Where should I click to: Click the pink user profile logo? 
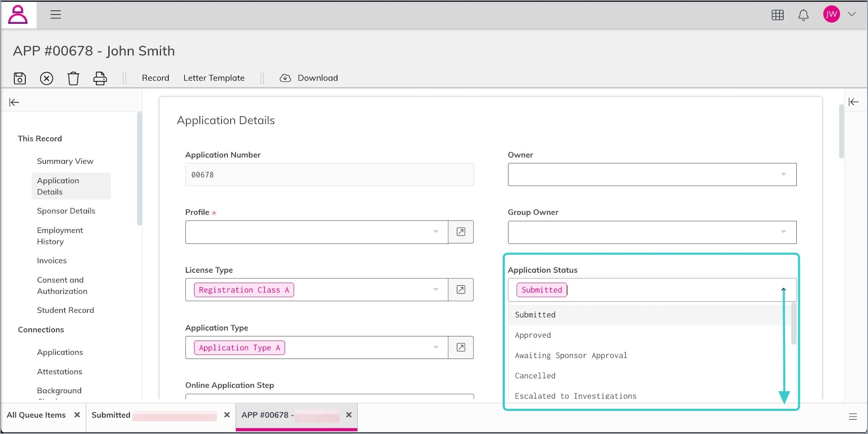tap(18, 15)
